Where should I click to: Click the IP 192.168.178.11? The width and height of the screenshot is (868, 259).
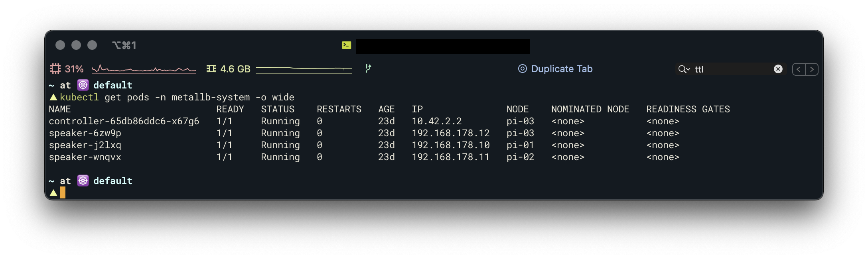(x=451, y=157)
